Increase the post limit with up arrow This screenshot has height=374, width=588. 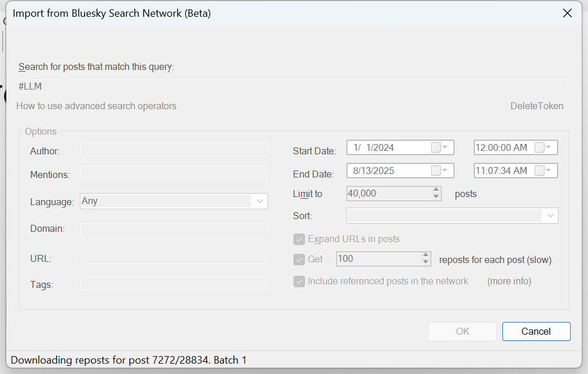coord(436,190)
